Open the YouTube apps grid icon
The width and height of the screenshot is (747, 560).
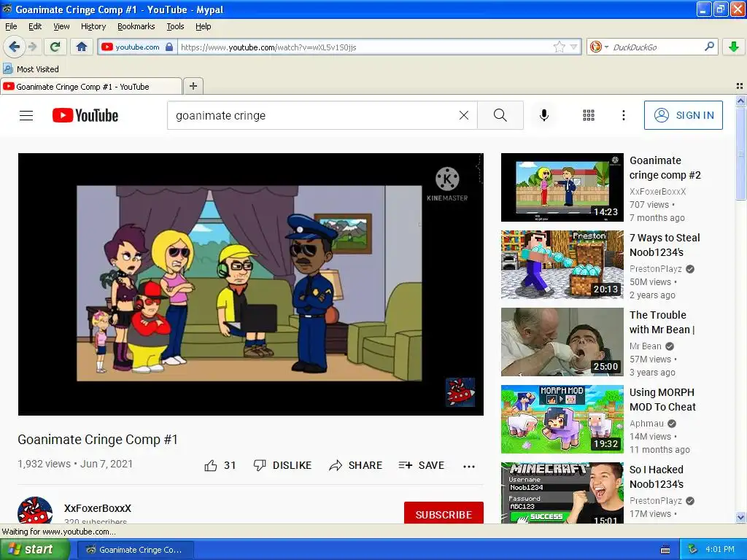589,115
